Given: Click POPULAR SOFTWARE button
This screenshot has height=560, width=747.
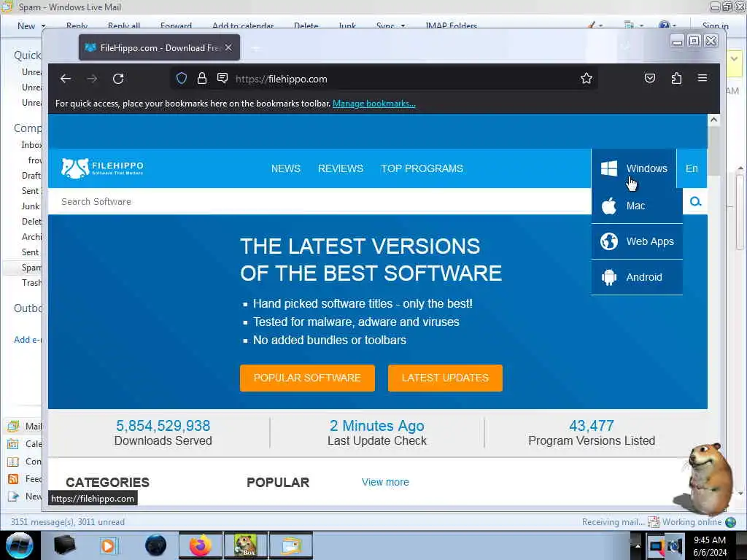Looking at the screenshot, I should coord(307,378).
